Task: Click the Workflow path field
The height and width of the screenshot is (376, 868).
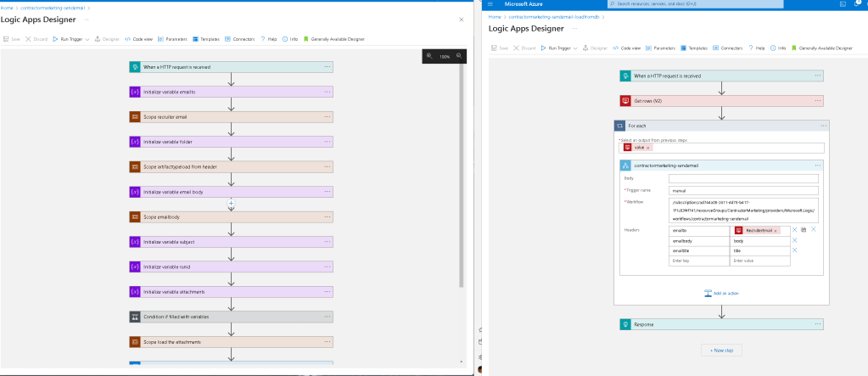Action: click(x=743, y=210)
